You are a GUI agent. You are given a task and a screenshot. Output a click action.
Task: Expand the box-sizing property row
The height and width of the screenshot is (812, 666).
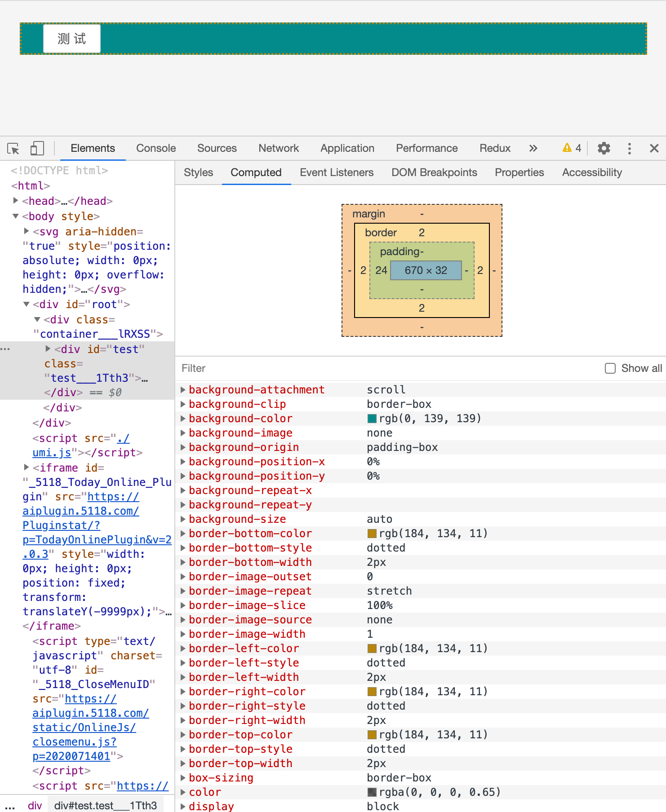(183, 778)
